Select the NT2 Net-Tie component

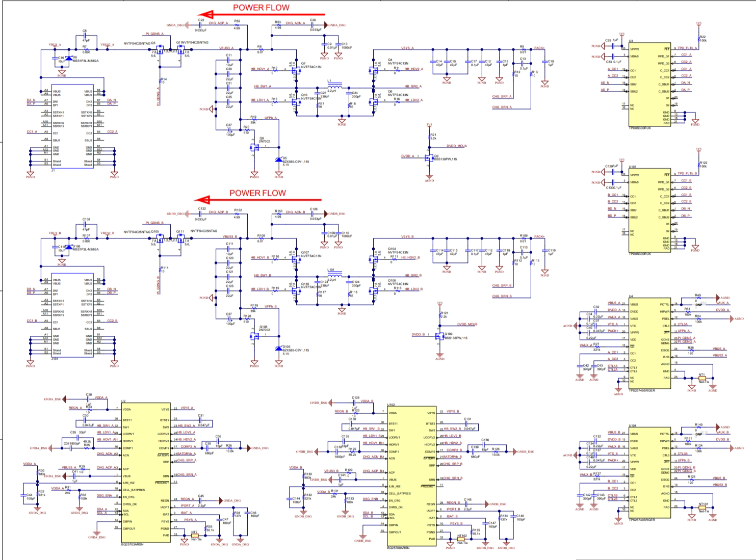[195, 535]
